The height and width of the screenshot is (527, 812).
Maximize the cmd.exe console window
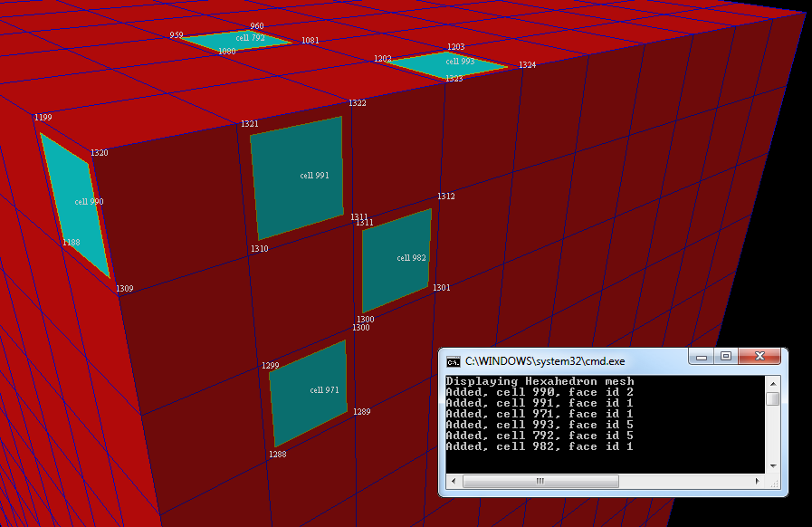pyautogui.click(x=726, y=357)
